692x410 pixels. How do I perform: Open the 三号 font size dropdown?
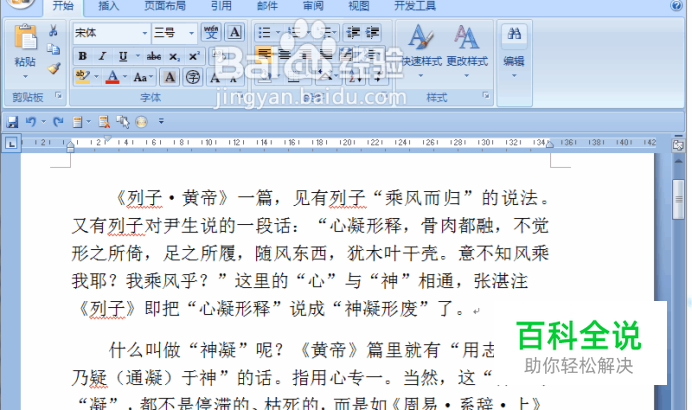click(191, 33)
